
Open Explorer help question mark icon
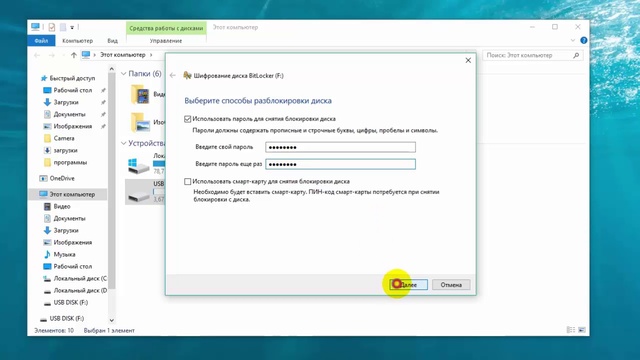tap(584, 40)
